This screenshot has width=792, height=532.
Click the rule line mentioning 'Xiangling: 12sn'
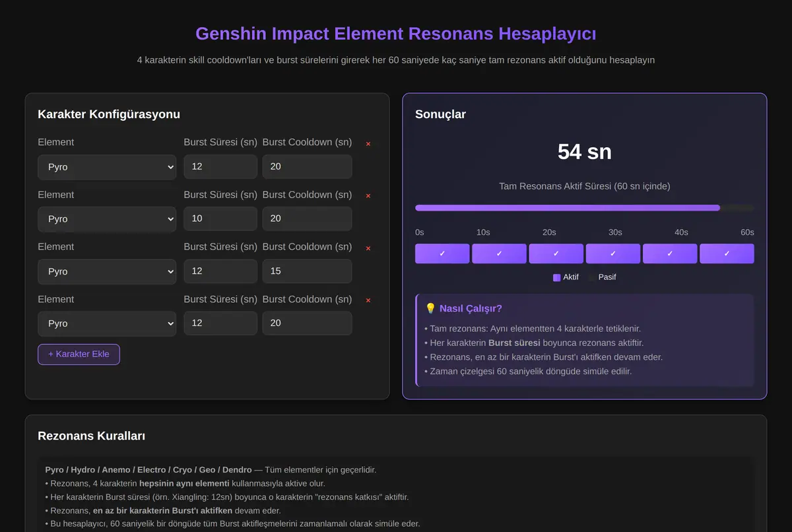pyautogui.click(x=227, y=497)
